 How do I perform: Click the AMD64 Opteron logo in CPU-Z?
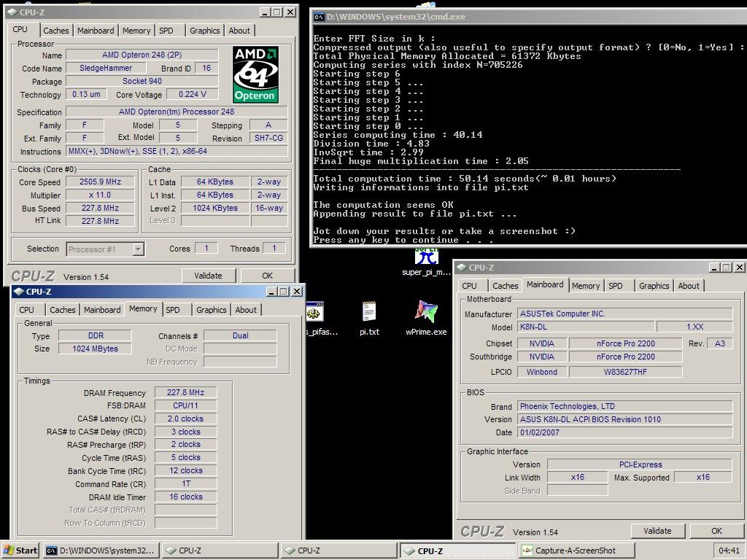click(256, 74)
